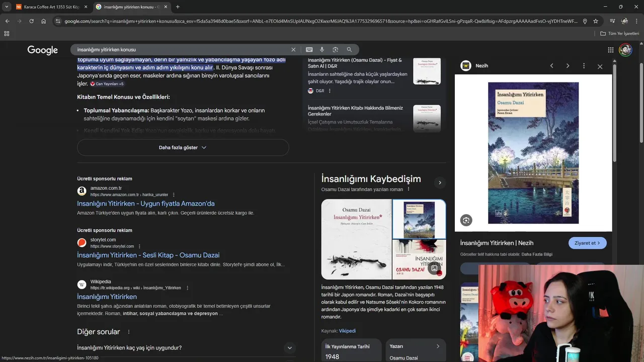The width and height of the screenshot is (644, 362).
Task: Click the 'Ziyaret et' button
Action: tap(588, 243)
